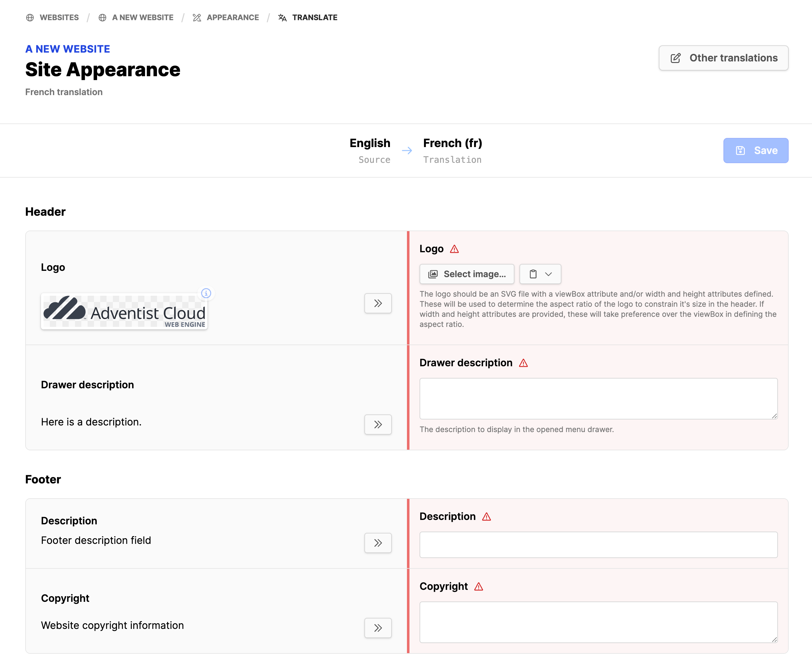Copy footer Description source to translation

coord(378,543)
